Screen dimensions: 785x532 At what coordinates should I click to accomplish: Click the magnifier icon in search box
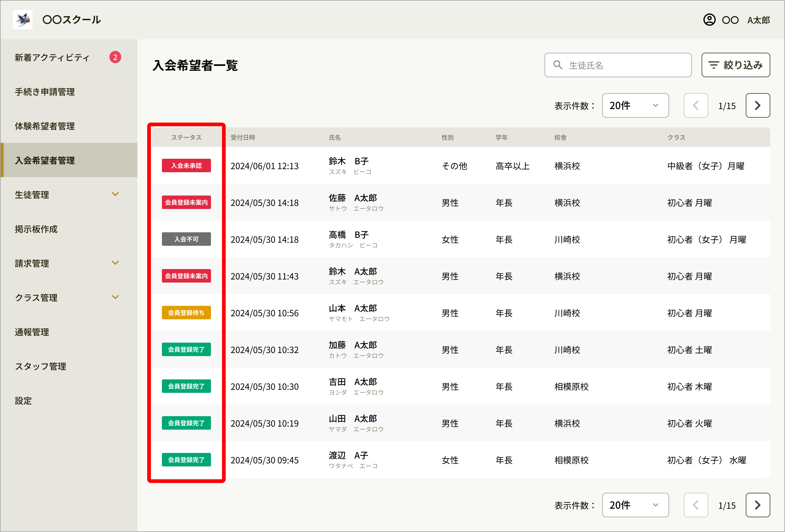pos(558,65)
